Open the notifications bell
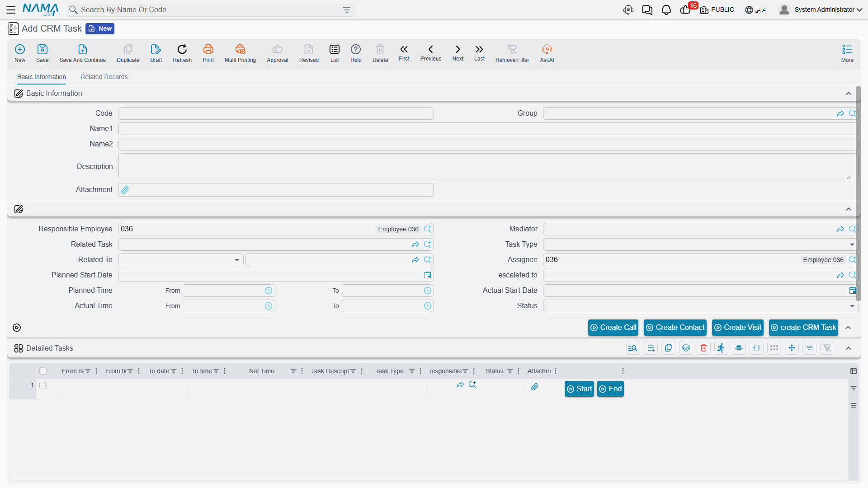Image resolution: width=868 pixels, height=488 pixels. 666,10
